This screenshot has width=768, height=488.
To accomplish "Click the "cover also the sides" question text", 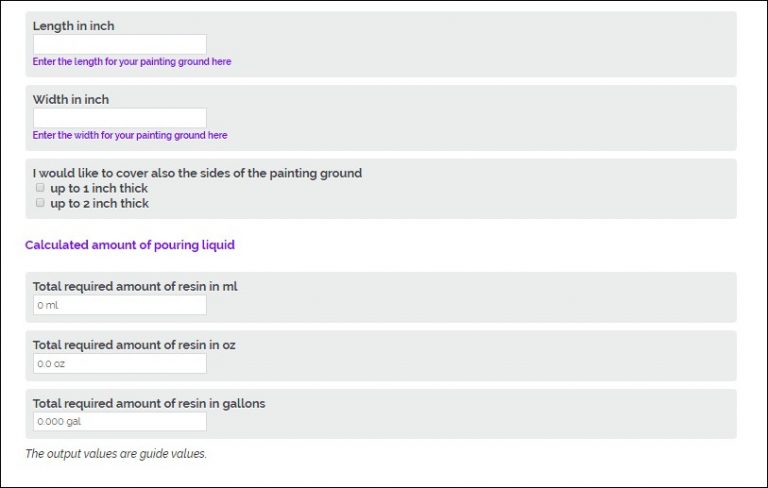I will (x=197, y=173).
